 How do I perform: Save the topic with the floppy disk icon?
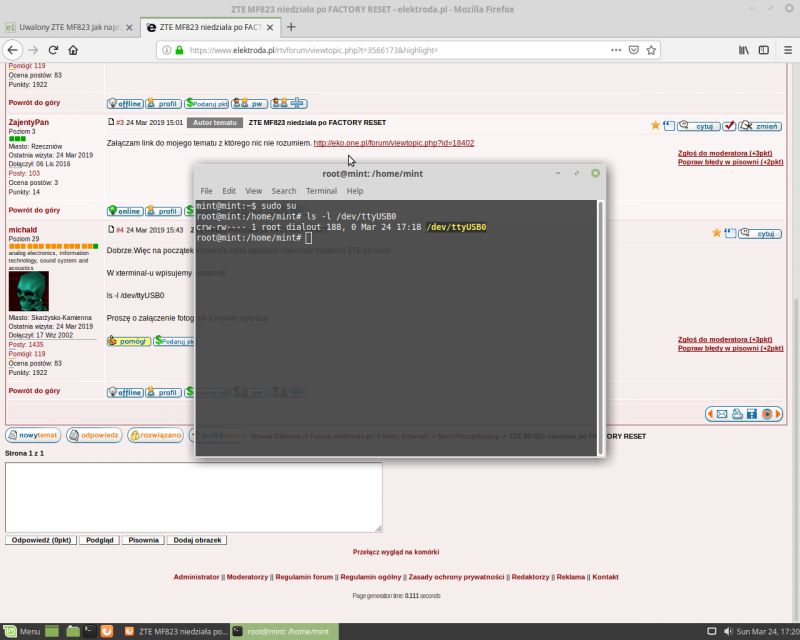coord(752,414)
